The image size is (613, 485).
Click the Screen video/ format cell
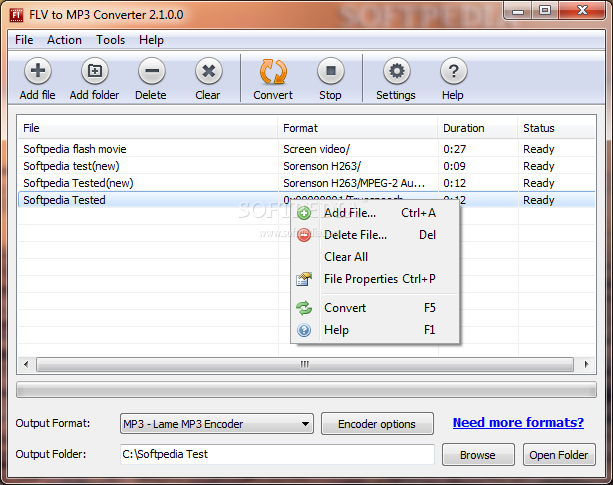pos(317,149)
